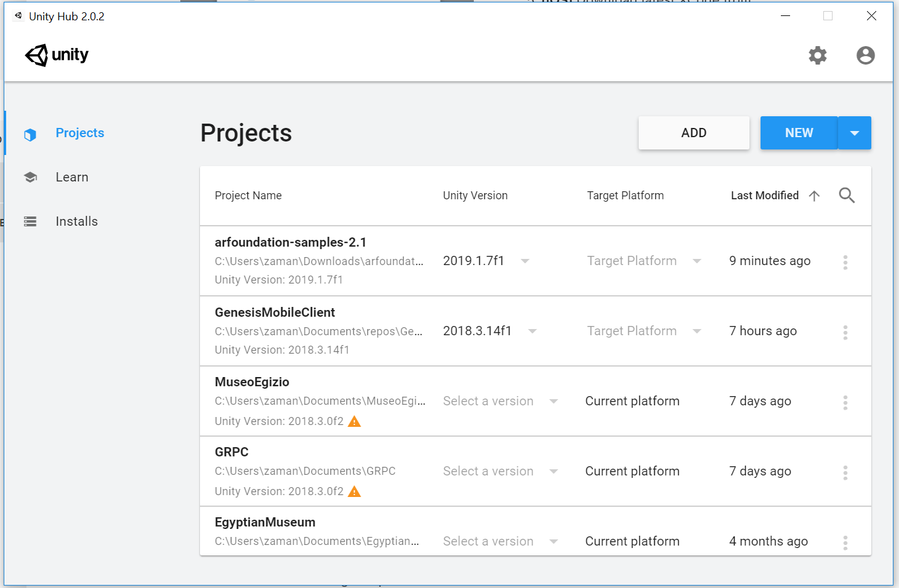The height and width of the screenshot is (588, 899).
Task: Open the more options menu for EgyptianMuseum
Action: click(x=845, y=542)
